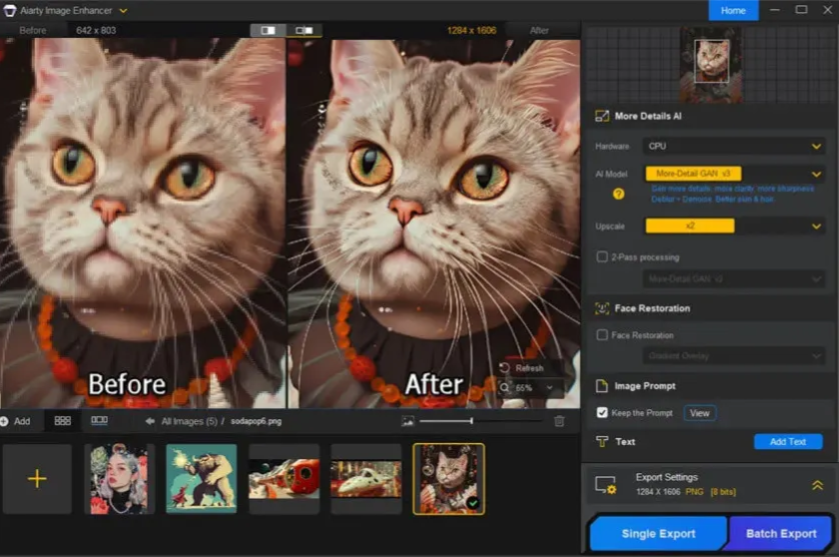The image size is (839, 557).
Task: Click the back arrow beside All Images
Action: point(150,421)
